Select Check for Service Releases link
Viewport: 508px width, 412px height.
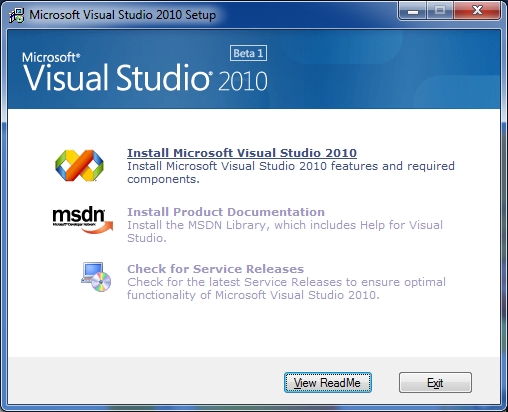[216, 269]
